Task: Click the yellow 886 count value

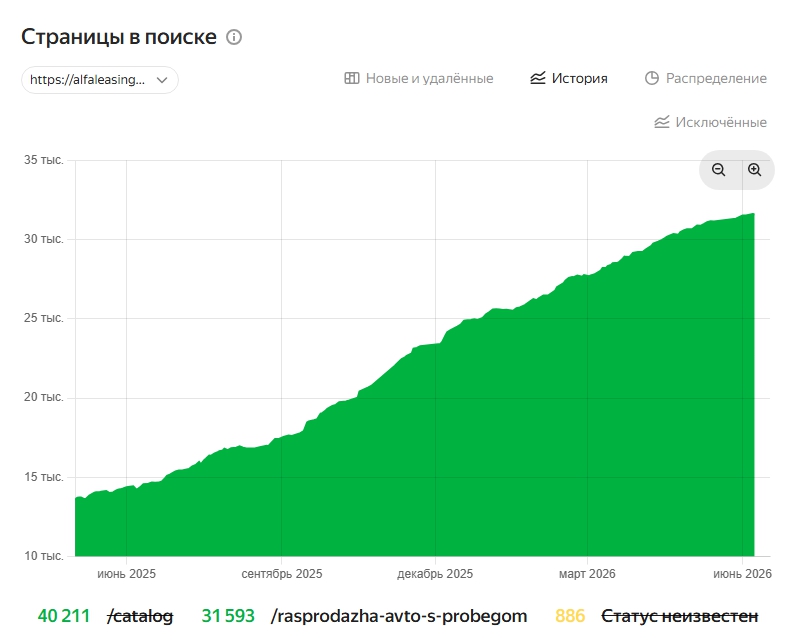Action: (570, 616)
